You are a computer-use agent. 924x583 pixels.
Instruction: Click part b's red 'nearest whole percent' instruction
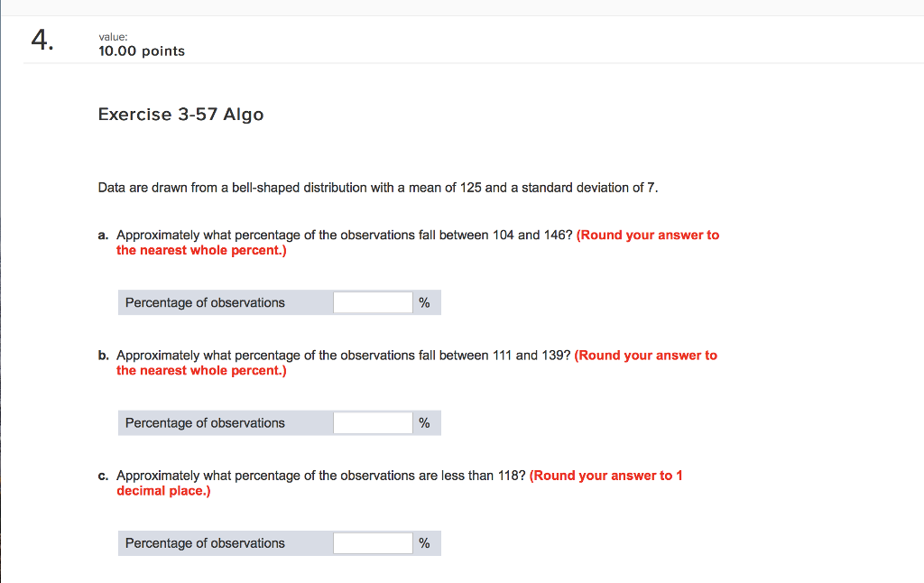pos(201,370)
